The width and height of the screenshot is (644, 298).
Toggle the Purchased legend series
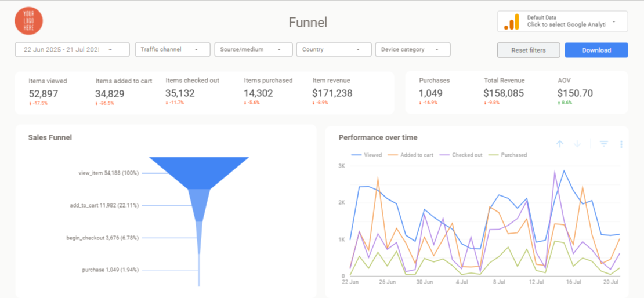click(x=508, y=155)
